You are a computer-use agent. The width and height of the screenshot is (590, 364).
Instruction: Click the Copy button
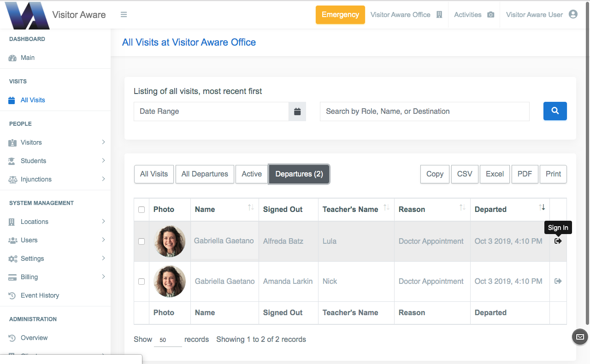435,174
